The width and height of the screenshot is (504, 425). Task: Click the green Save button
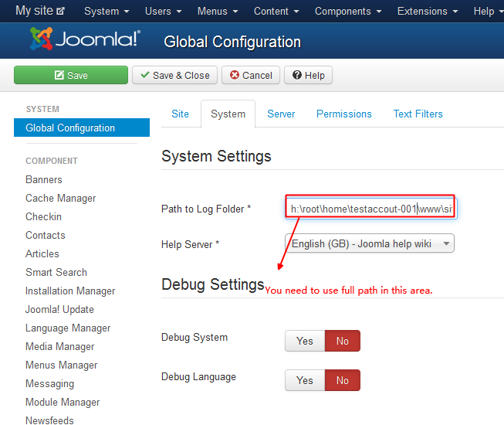(x=71, y=75)
